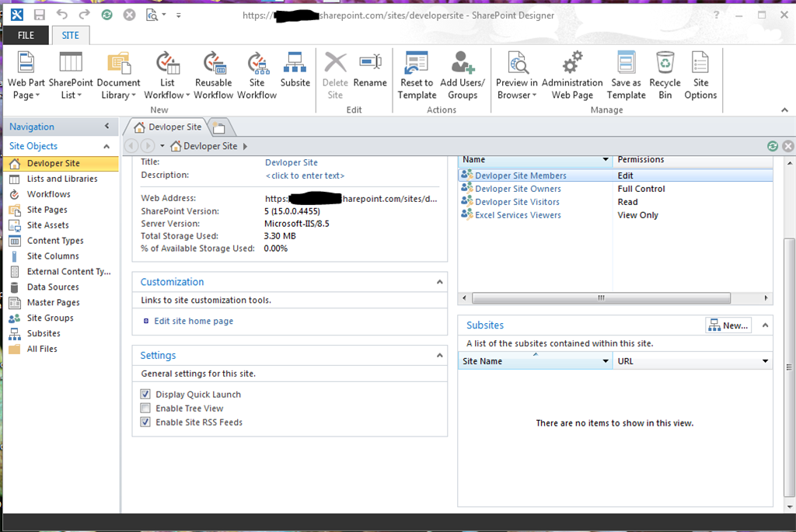Collapse the Customization section
Image resolution: width=796 pixels, height=532 pixels.
click(x=440, y=282)
